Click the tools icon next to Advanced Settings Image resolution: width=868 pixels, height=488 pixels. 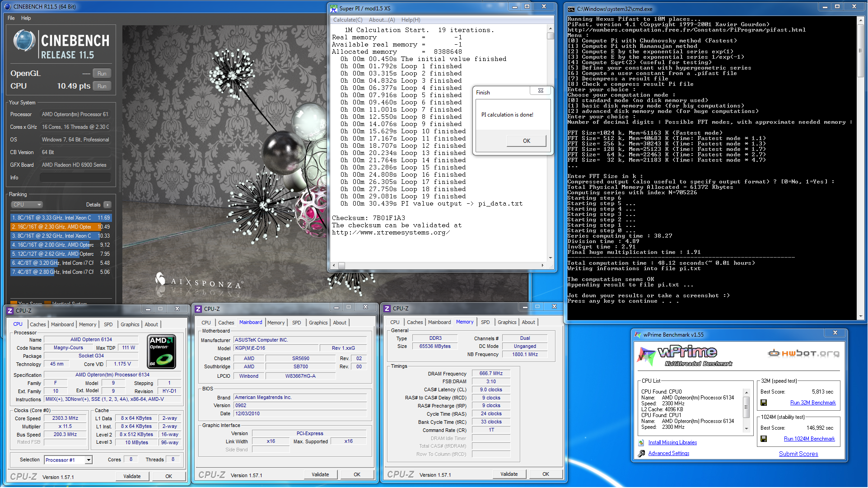pyautogui.click(x=641, y=453)
